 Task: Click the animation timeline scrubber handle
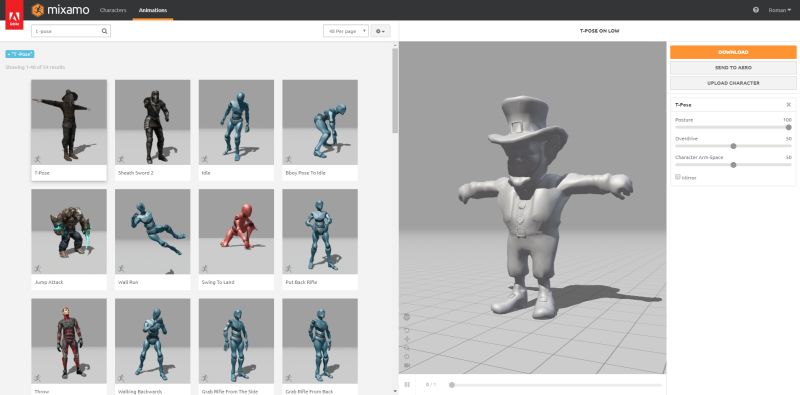(452, 385)
